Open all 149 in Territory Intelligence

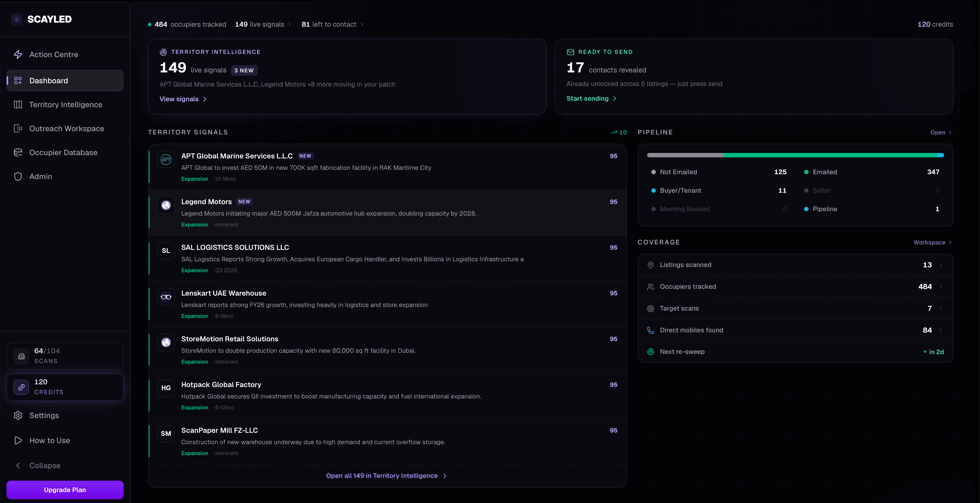387,476
